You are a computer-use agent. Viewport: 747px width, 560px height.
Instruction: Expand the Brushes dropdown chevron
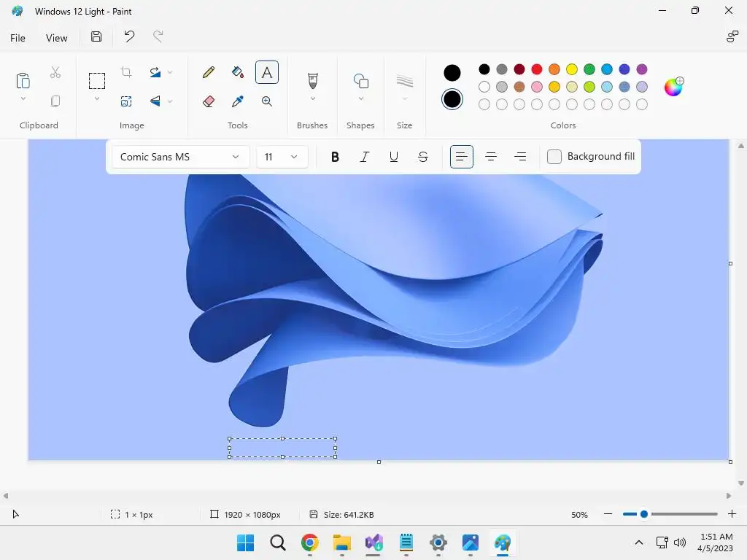pyautogui.click(x=312, y=98)
